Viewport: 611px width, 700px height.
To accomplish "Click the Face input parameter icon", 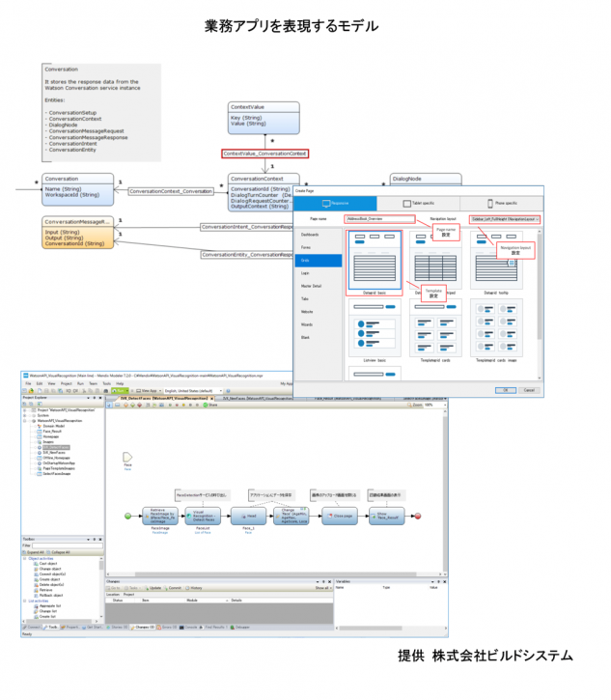I will coord(126,458).
